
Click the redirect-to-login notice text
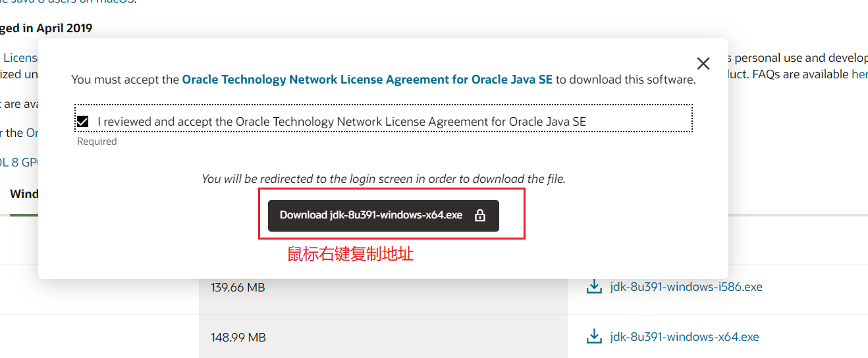point(383,179)
